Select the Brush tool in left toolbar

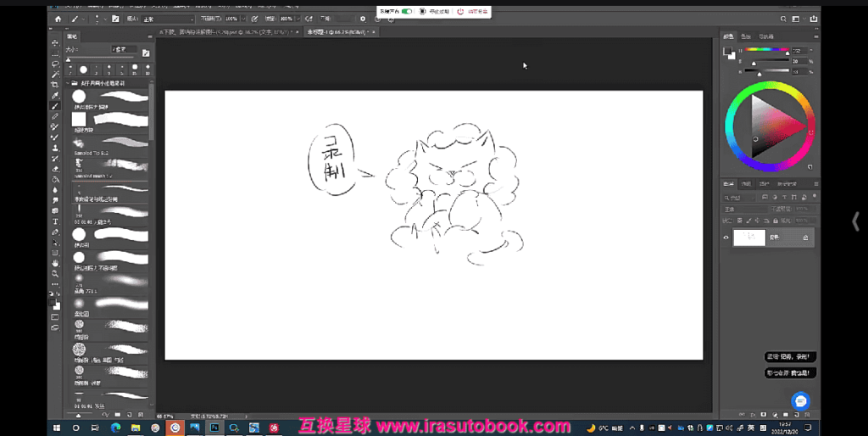55,106
